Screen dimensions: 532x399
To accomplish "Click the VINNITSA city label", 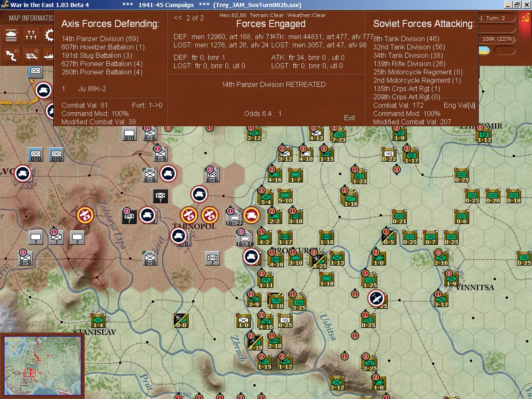I will 475,287.
